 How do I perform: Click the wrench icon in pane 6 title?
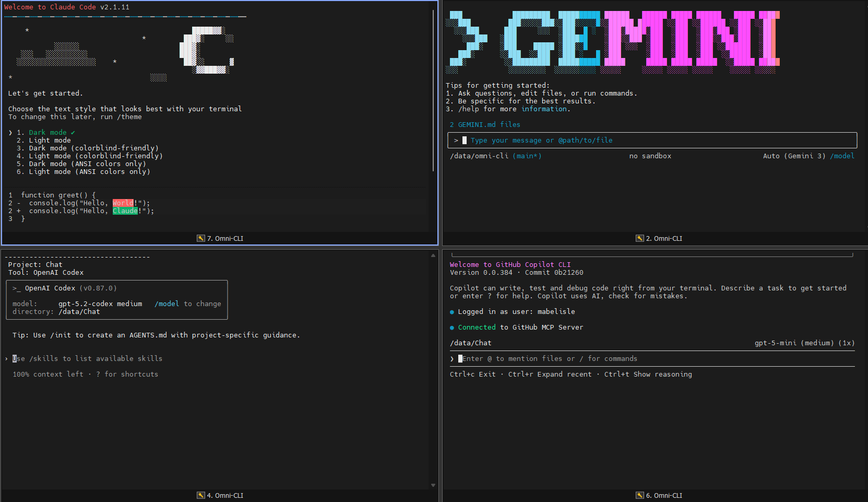(639, 495)
